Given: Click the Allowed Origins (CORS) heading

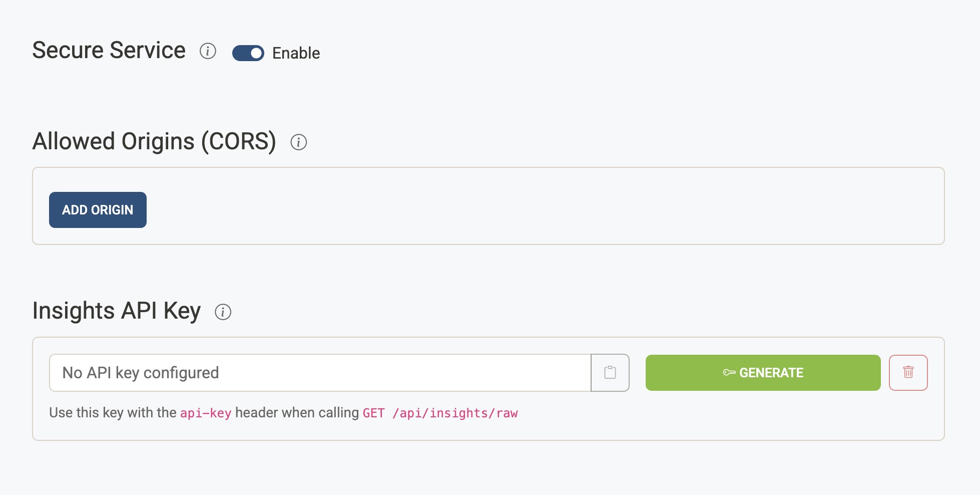Looking at the screenshot, I should point(154,141).
